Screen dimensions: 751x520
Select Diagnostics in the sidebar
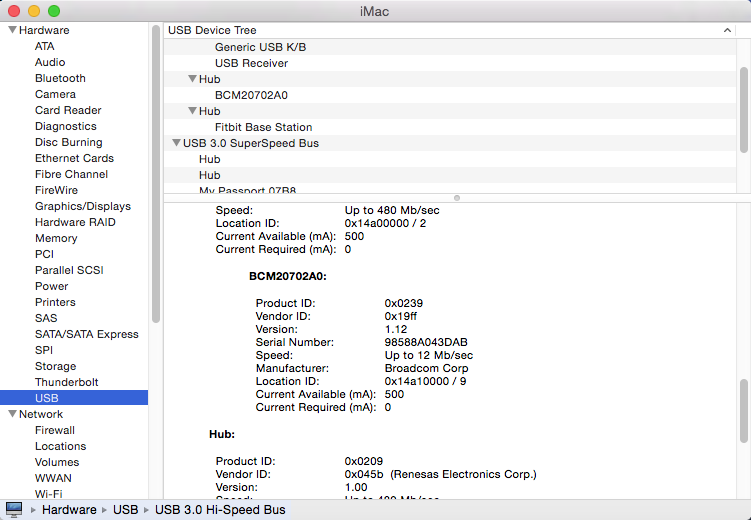click(66, 126)
